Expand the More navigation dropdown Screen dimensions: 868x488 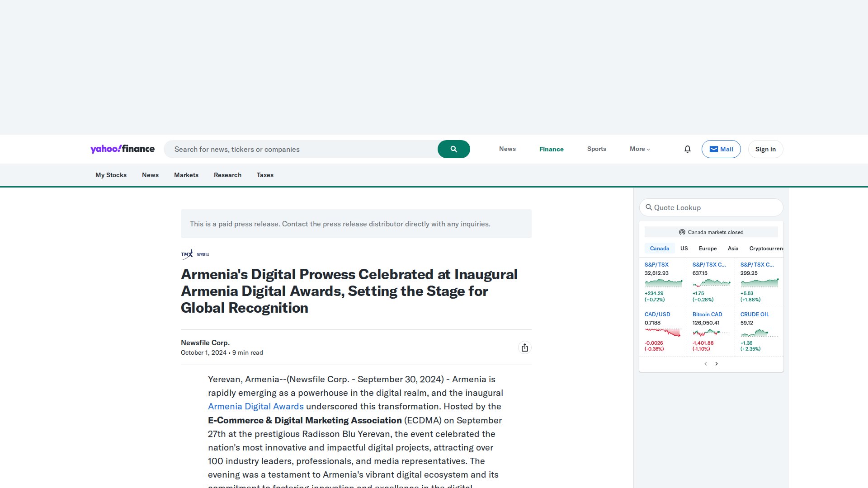coord(639,149)
